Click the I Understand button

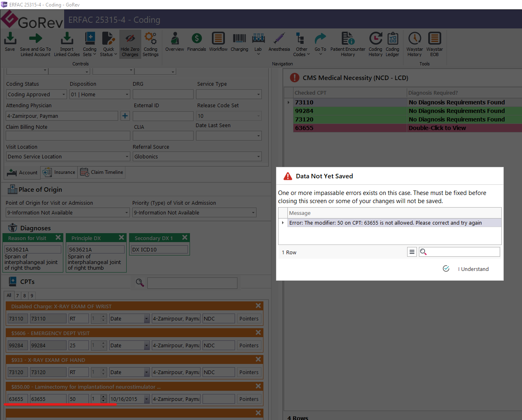coord(466,269)
